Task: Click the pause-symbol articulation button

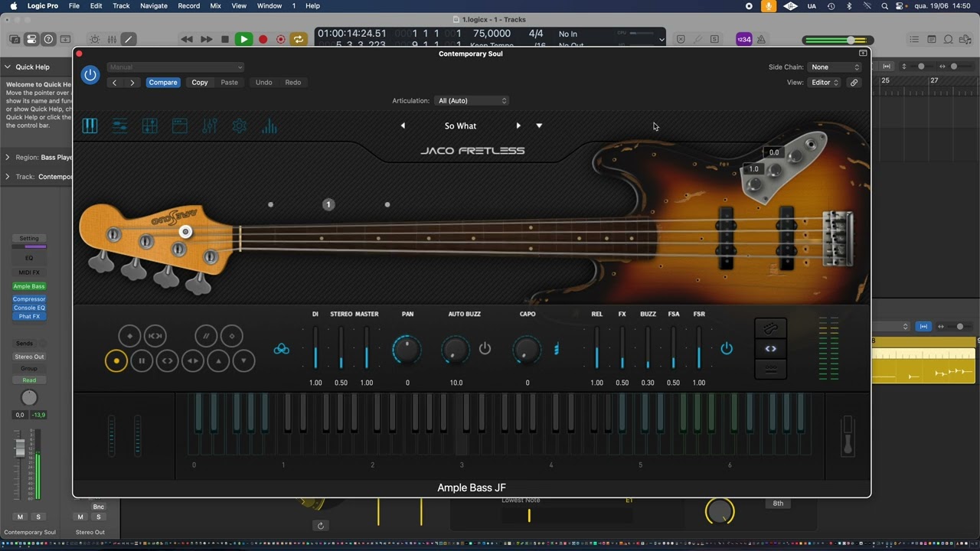Action: (142, 360)
